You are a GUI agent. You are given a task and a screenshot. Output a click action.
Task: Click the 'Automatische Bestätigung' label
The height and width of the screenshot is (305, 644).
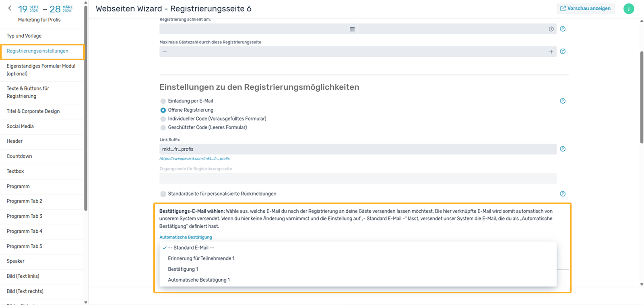pos(186,237)
